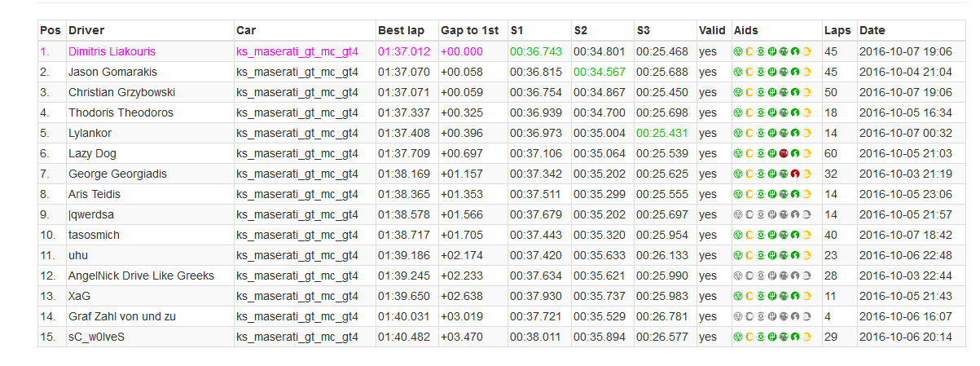Click the gearbox aid icon in Lylankor's row

tap(772, 133)
